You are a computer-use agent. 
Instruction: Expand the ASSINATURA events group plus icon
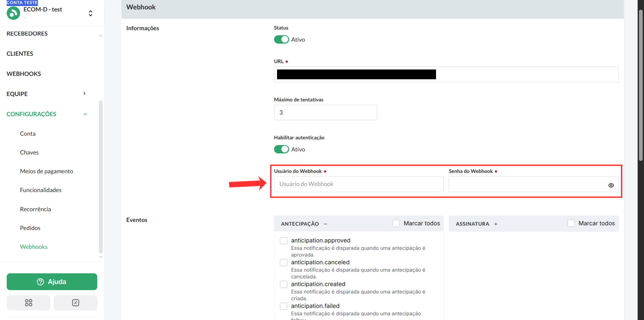496,224
